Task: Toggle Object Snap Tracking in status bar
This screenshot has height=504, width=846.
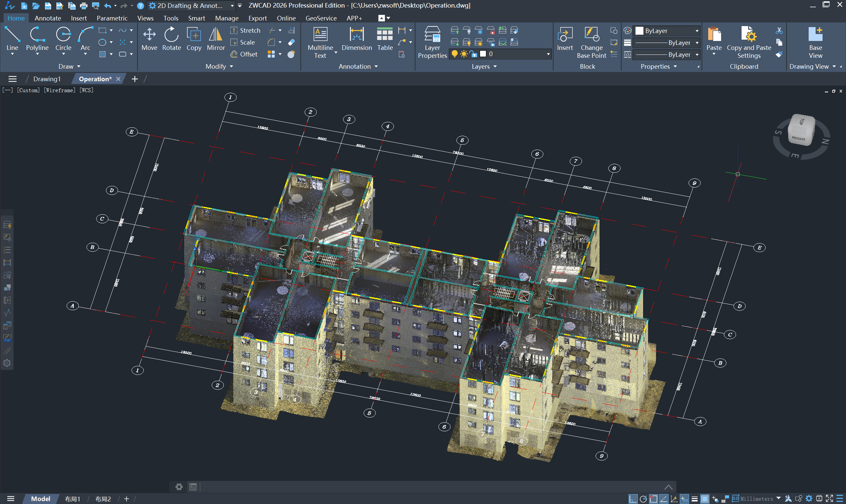Action: pyautogui.click(x=664, y=499)
